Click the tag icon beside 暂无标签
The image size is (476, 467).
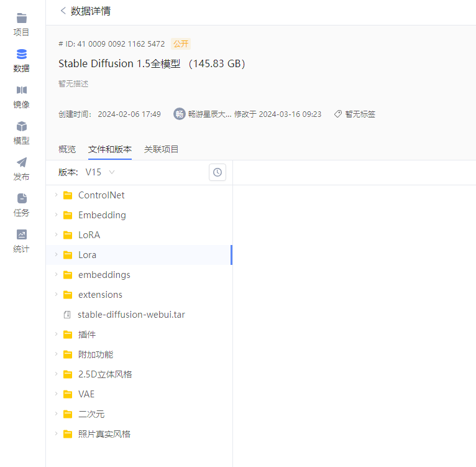(338, 114)
